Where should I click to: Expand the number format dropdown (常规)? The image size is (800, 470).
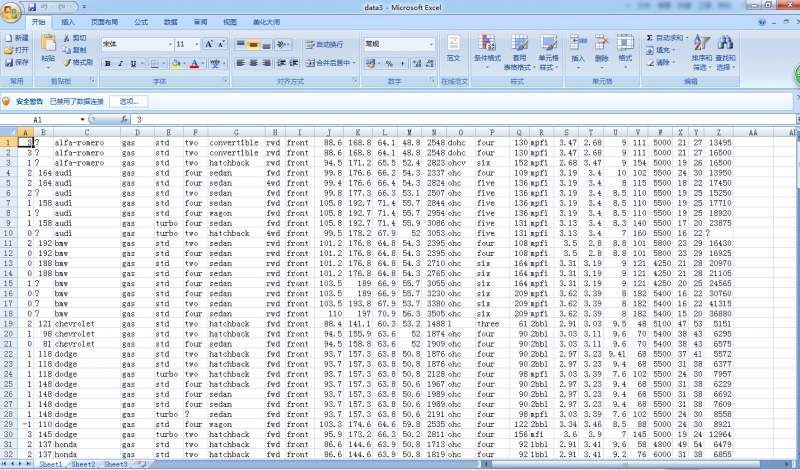coord(432,44)
